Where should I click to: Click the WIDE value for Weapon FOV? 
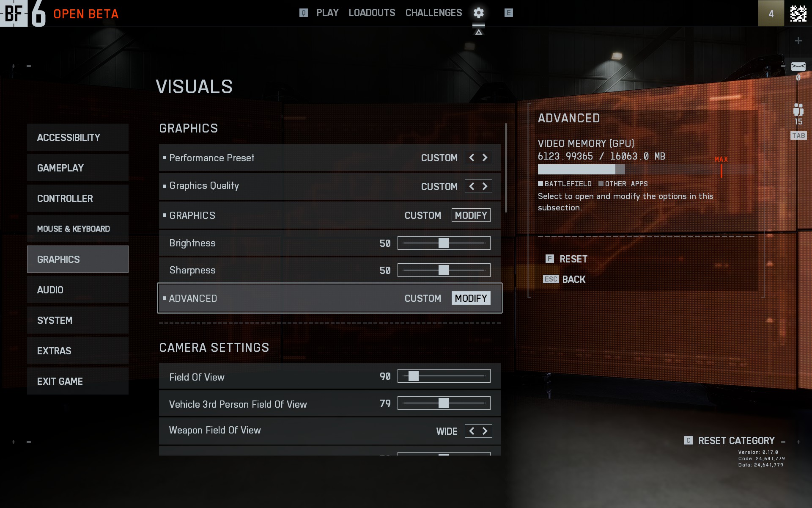(447, 431)
